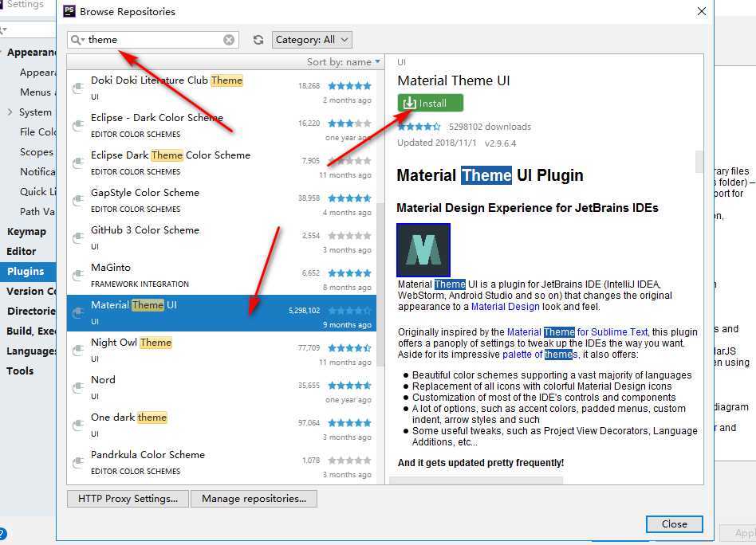
Task: Close Browse Repositories with the X button
Action: [702, 11]
